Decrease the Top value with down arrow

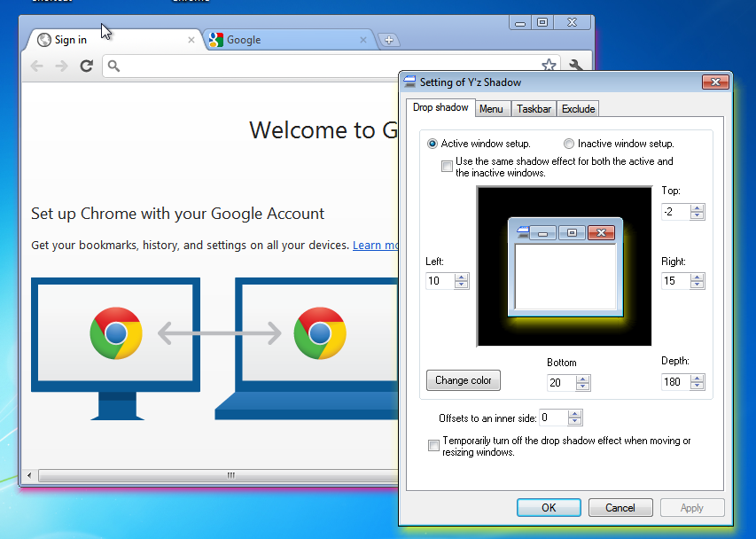pos(698,215)
